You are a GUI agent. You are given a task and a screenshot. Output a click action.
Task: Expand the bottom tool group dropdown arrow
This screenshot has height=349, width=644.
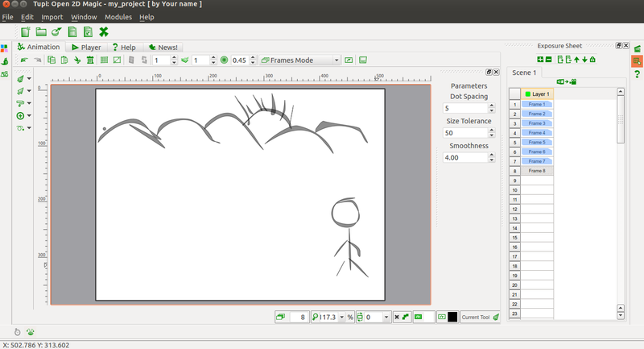pyautogui.click(x=29, y=128)
